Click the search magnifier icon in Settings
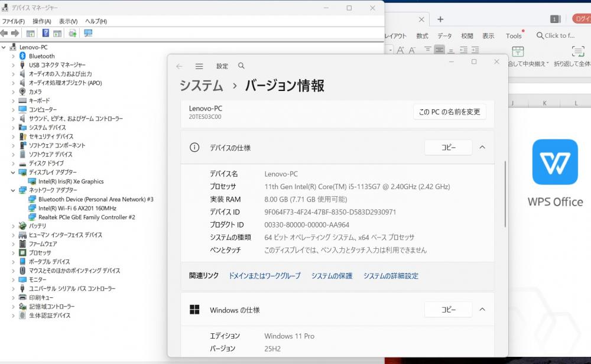 tap(241, 66)
